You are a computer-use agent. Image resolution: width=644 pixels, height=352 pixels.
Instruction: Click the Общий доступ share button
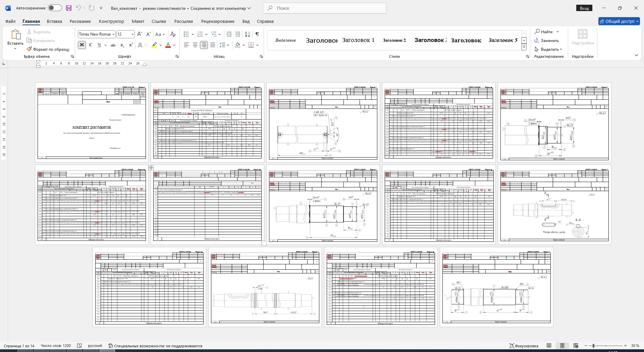[x=619, y=21]
